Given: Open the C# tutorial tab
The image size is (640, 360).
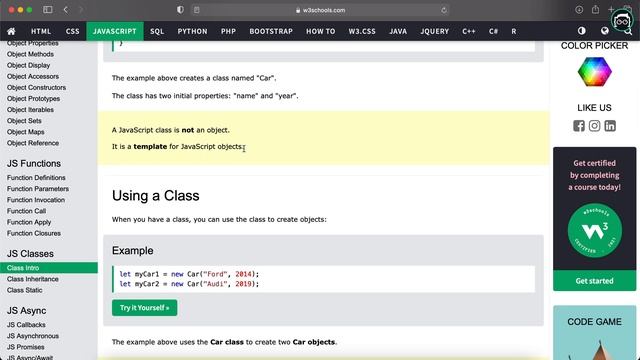Looking at the screenshot, I should click(x=493, y=31).
